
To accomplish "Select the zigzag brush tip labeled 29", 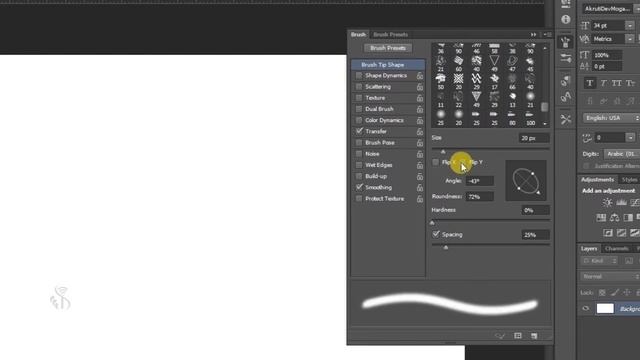I will point(476,81).
